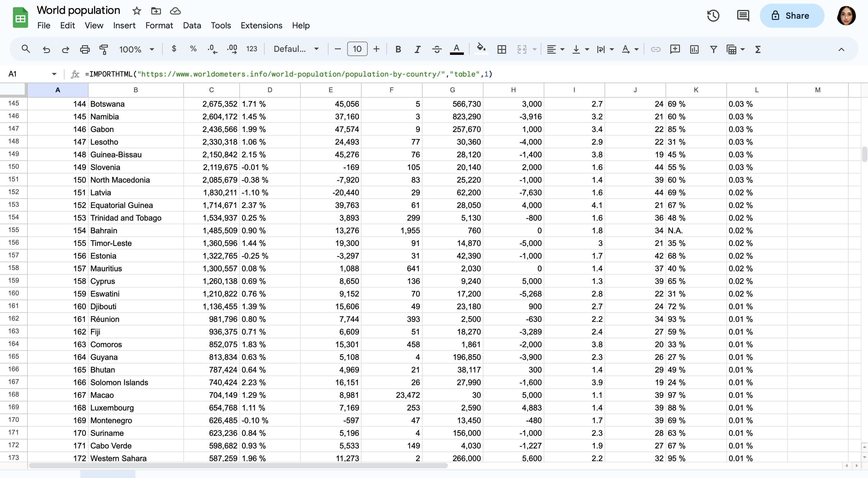The height and width of the screenshot is (478, 868).
Task: Open the comments panel icon
Action: (x=743, y=15)
